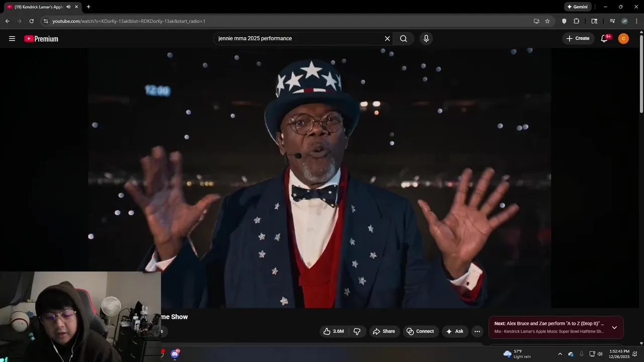This screenshot has height=362, width=644.
Task: Expand the Next up playlist panel
Action: click(x=614, y=327)
